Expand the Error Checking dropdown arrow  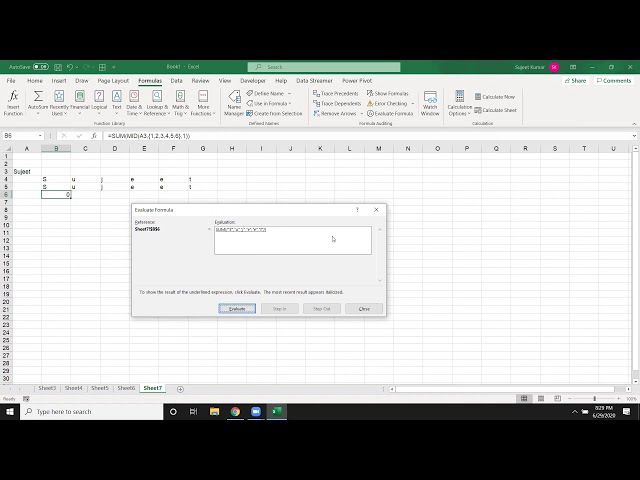(x=413, y=104)
